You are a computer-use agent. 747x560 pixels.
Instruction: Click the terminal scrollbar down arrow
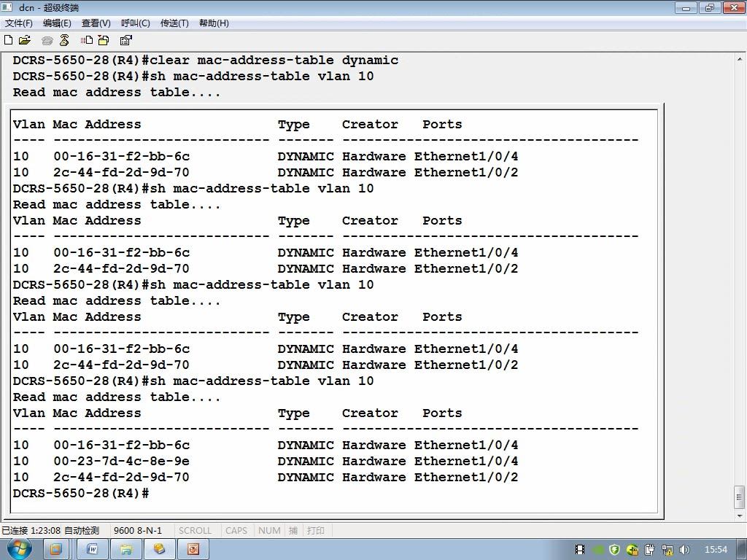(740, 516)
